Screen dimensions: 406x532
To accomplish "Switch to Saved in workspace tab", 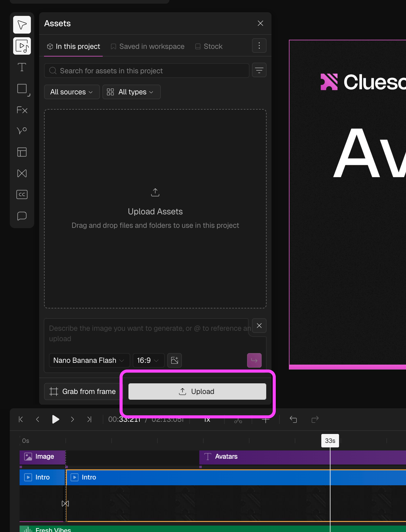I will [x=148, y=46].
